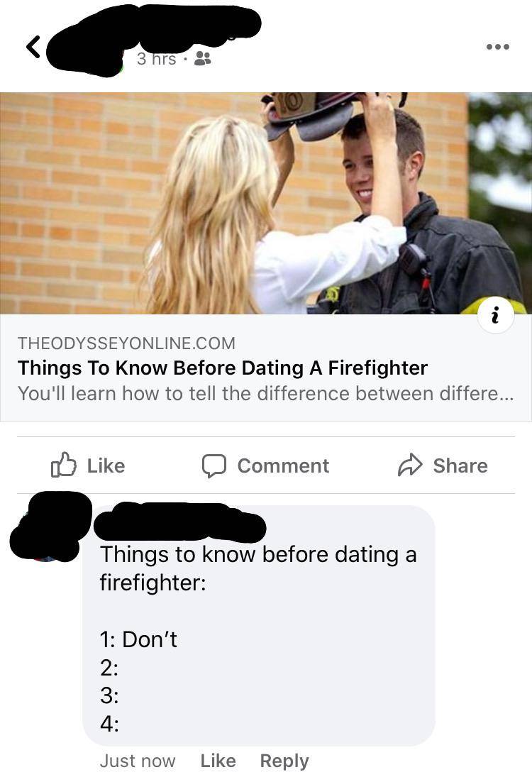Tap the Like label on the post
Image resolution: width=532 pixels, height=777 pixels.
point(106,465)
